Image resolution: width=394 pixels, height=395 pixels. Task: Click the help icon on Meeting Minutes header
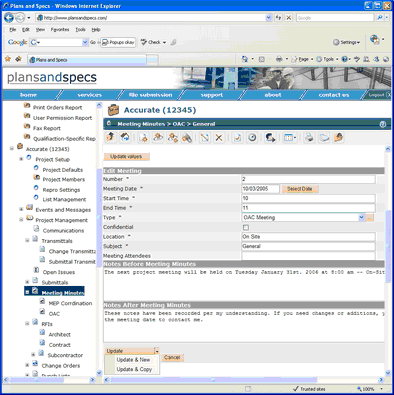click(x=383, y=124)
